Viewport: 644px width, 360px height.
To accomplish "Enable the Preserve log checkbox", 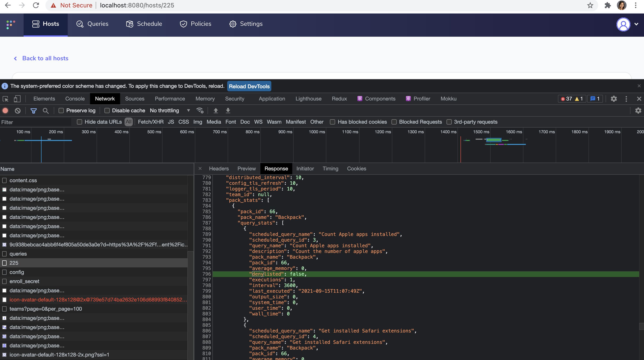I will tap(61, 111).
